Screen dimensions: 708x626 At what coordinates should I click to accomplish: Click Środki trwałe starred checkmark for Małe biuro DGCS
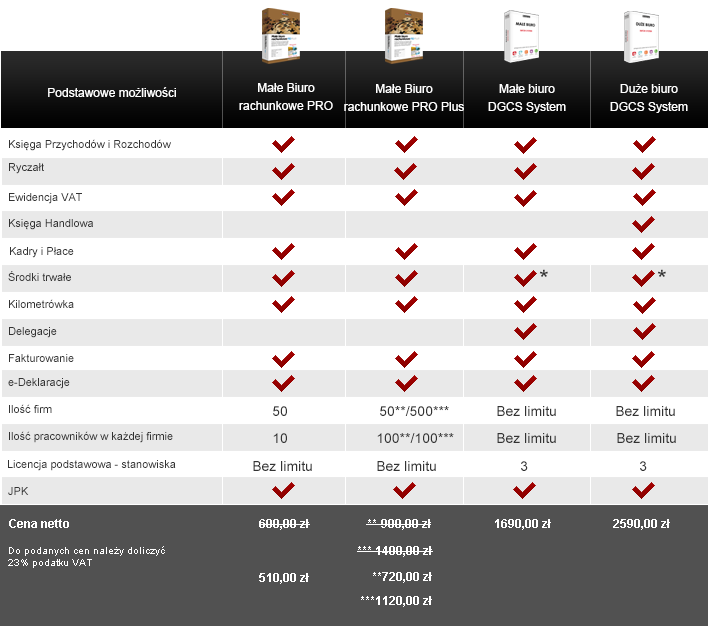coord(531,277)
